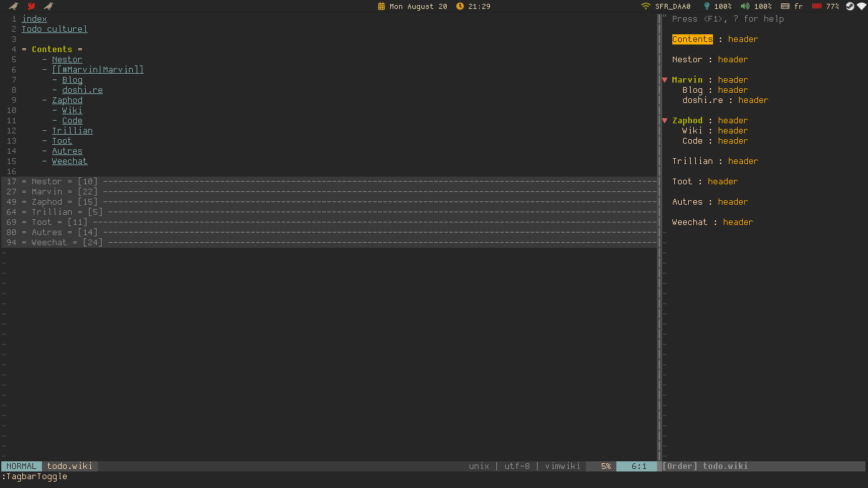The width and height of the screenshot is (868, 488).
Task: Click the red bird workspace indicator
Action: click(x=31, y=6)
